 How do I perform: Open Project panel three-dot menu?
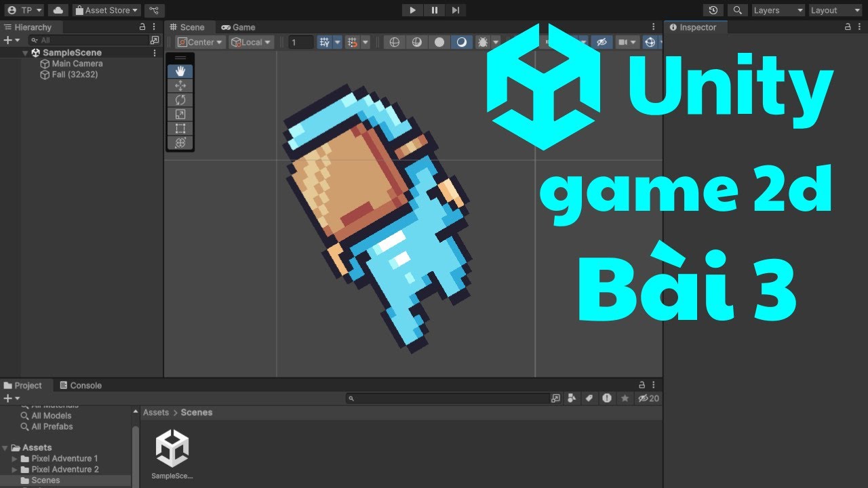653,385
